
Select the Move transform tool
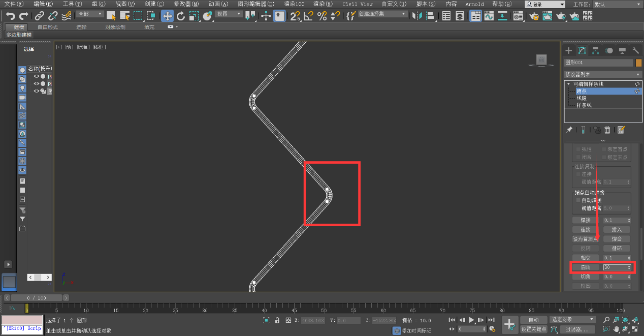coord(167,16)
